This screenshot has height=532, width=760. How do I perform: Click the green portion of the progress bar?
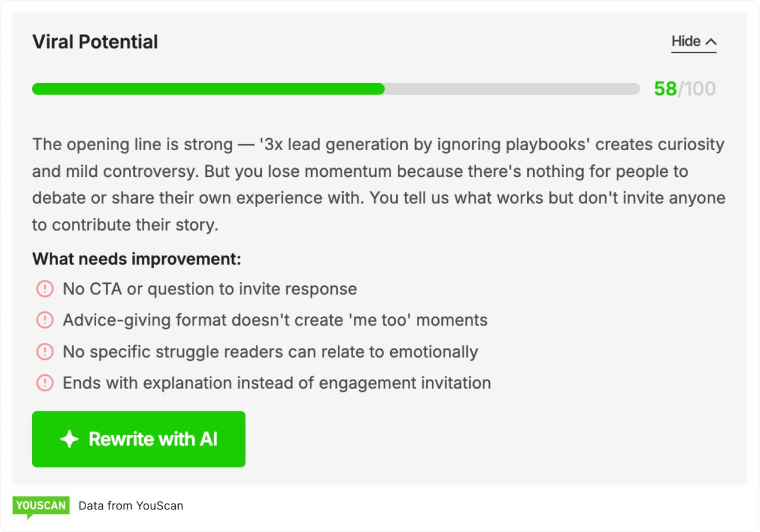[x=208, y=89]
